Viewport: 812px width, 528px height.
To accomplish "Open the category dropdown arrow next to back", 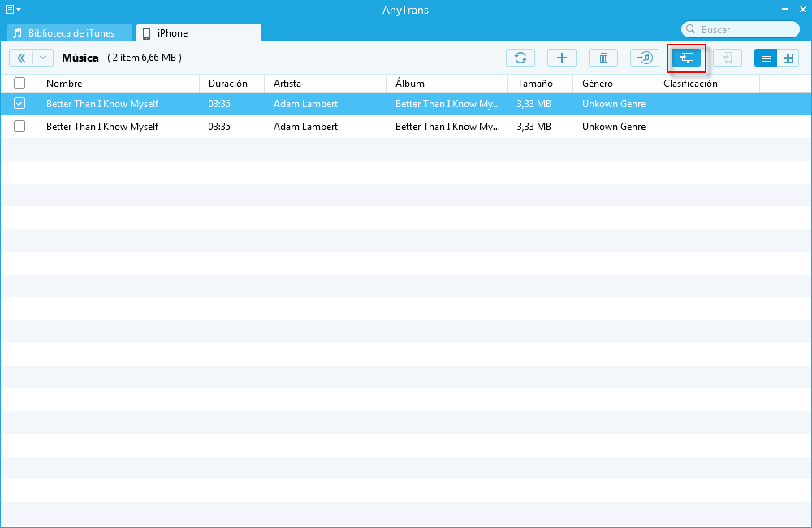I will [x=43, y=58].
